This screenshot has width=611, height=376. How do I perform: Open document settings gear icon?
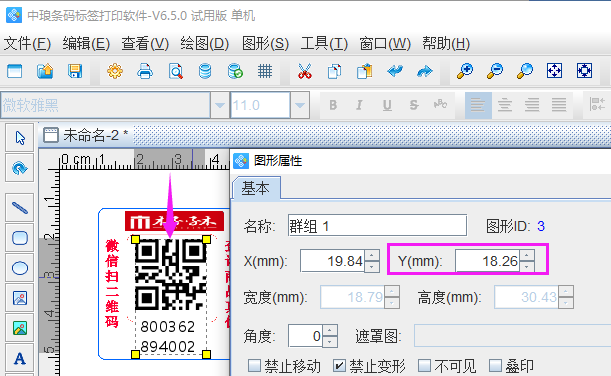(115, 71)
